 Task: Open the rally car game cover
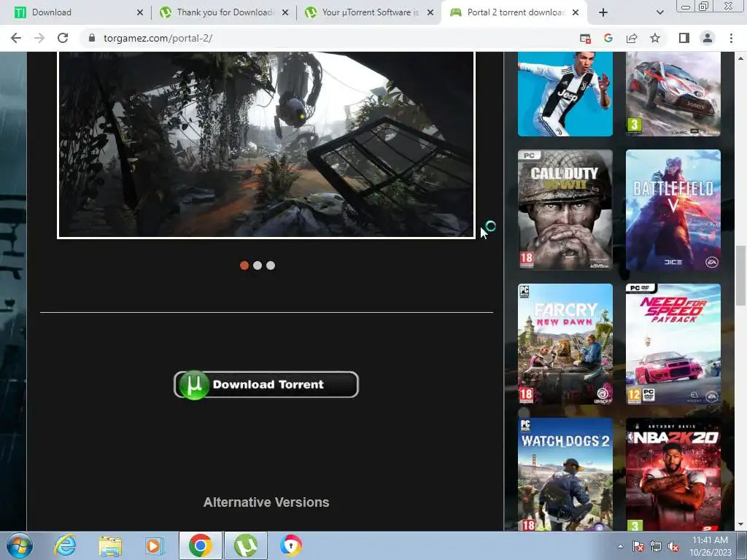pos(673,94)
